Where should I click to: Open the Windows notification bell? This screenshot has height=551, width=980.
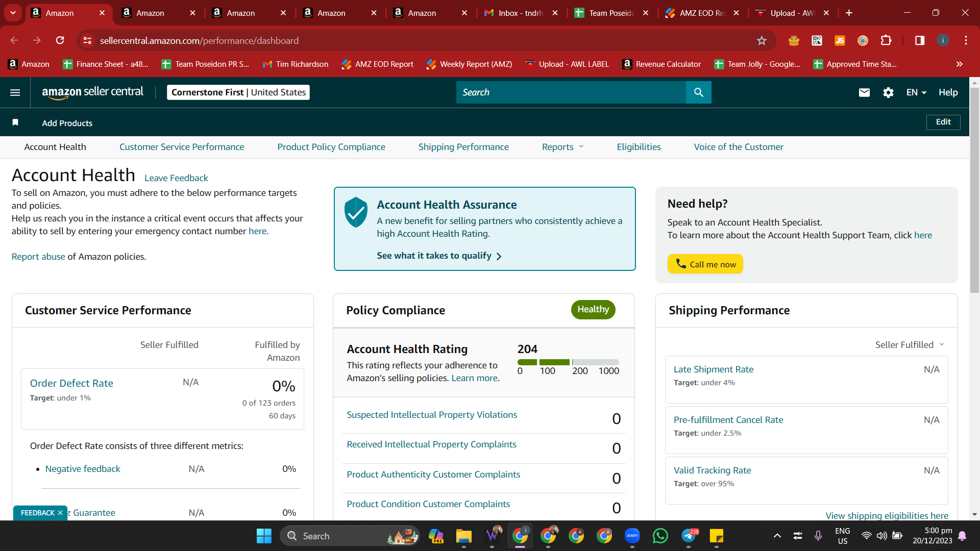pyautogui.click(x=962, y=536)
